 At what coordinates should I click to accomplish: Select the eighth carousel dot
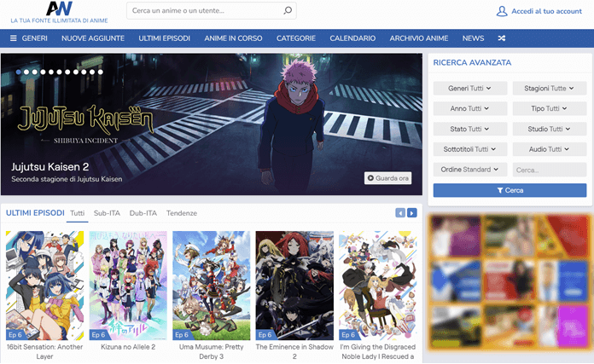point(76,72)
